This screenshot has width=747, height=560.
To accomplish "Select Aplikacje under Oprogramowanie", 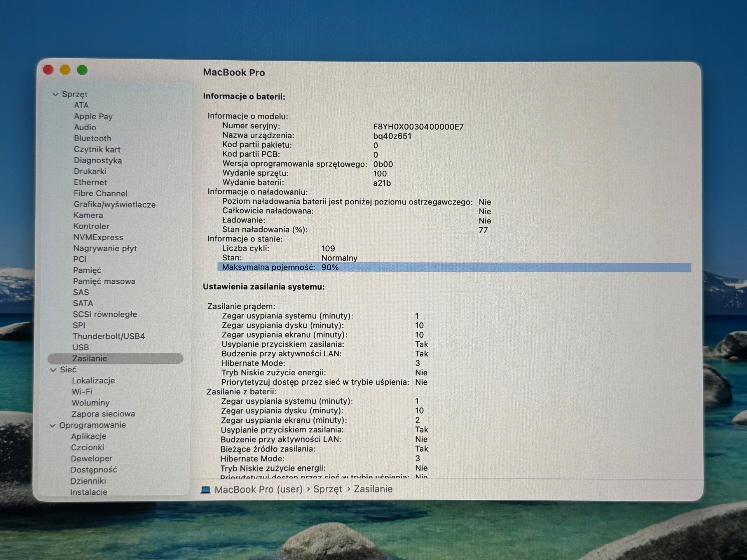I will tap(88, 436).
